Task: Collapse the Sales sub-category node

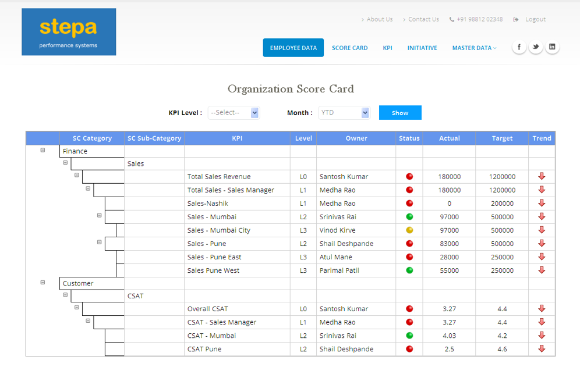Action: 65,163
